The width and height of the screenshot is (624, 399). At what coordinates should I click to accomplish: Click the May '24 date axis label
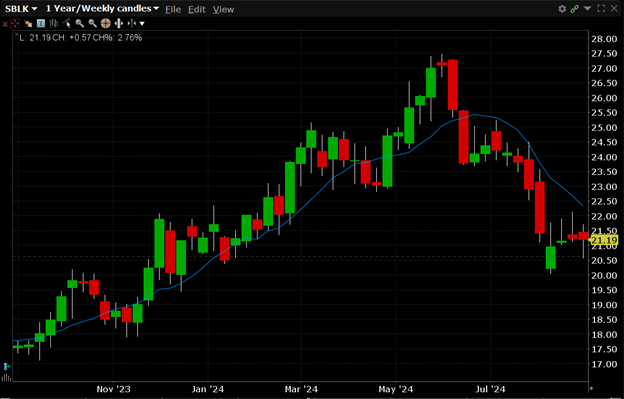point(396,389)
